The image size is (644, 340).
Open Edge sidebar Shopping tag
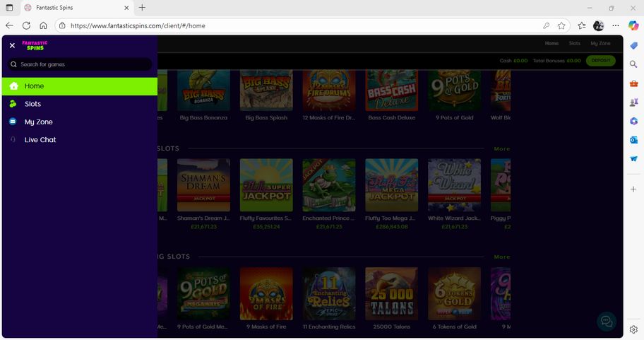(x=633, y=45)
